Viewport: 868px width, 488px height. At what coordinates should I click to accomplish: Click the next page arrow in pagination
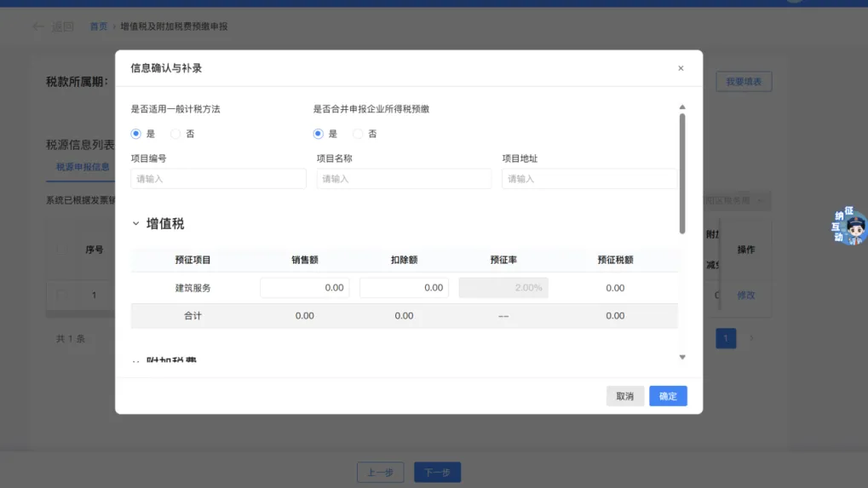[751, 338]
